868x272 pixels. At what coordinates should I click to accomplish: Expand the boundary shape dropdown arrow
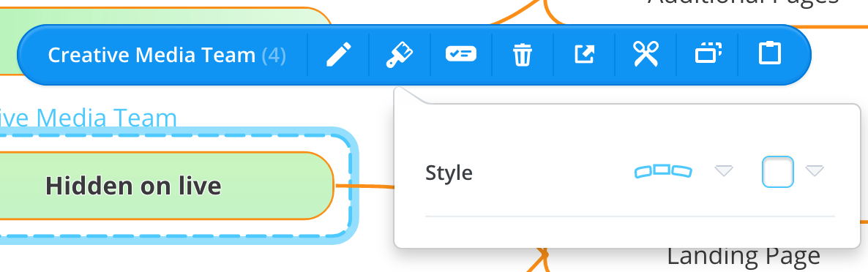[724, 171]
